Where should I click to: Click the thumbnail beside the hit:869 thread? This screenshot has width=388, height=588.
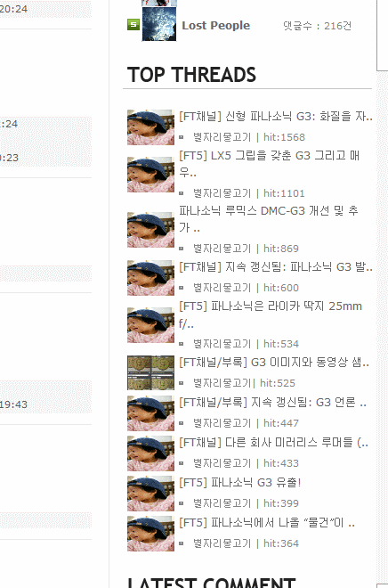[x=150, y=230]
